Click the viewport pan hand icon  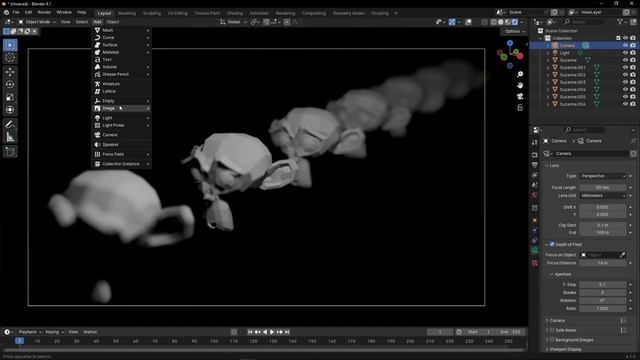[x=520, y=85]
